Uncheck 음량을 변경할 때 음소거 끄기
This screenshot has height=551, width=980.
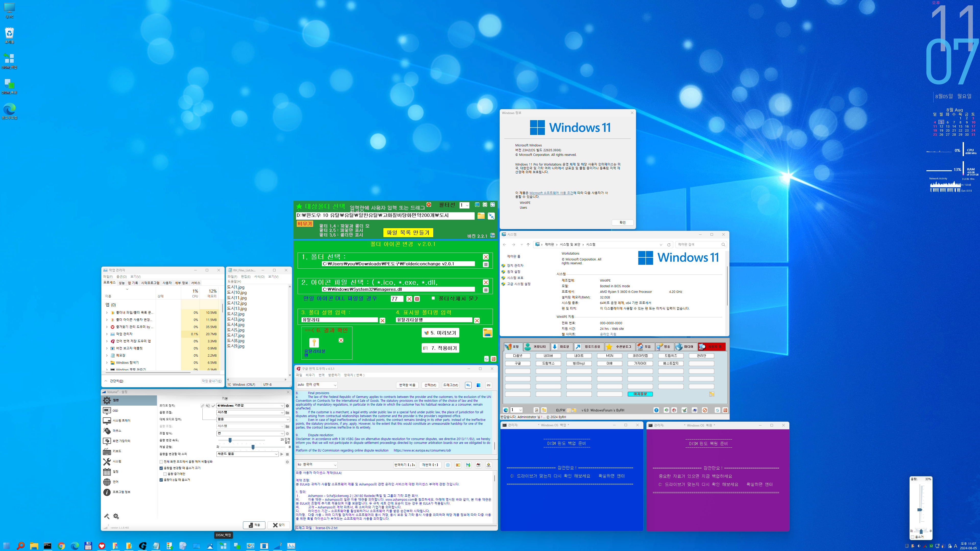click(161, 469)
